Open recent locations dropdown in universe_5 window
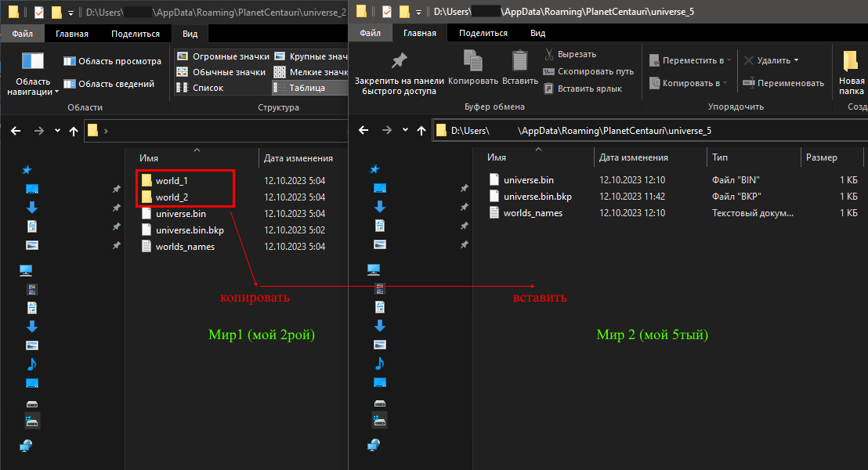The height and width of the screenshot is (470, 868). [x=405, y=130]
